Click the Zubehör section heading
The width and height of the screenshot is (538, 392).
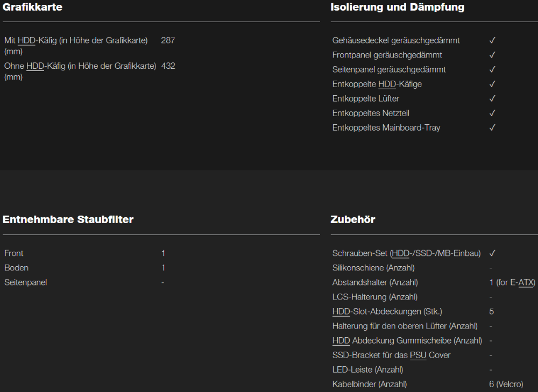point(353,219)
